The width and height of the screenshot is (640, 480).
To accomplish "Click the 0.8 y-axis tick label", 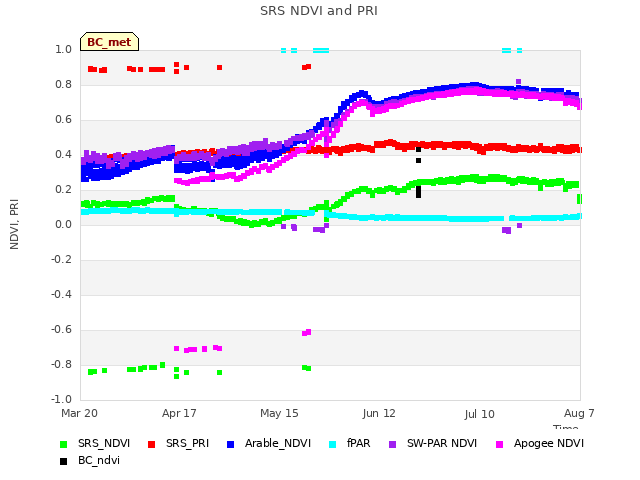I will [x=63, y=84].
